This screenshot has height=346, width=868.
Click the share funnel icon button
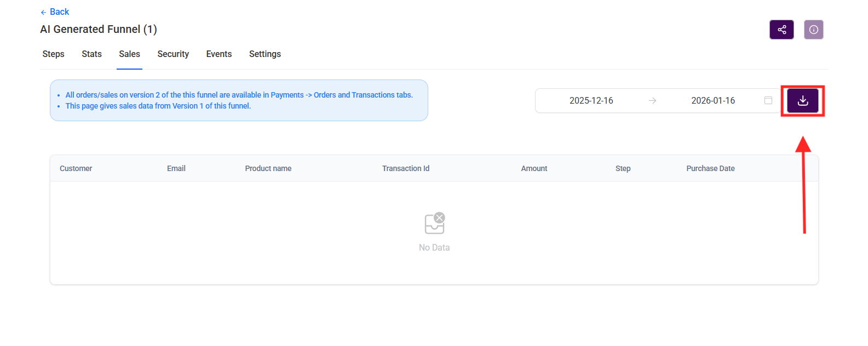(x=781, y=30)
